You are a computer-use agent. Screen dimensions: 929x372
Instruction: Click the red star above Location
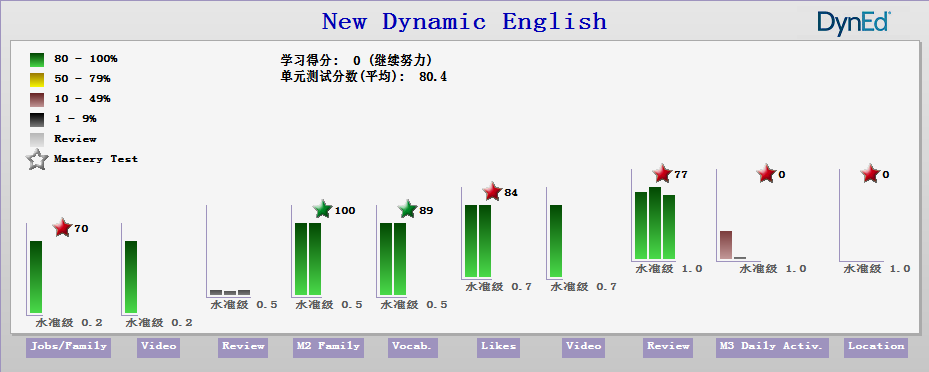coord(870,174)
